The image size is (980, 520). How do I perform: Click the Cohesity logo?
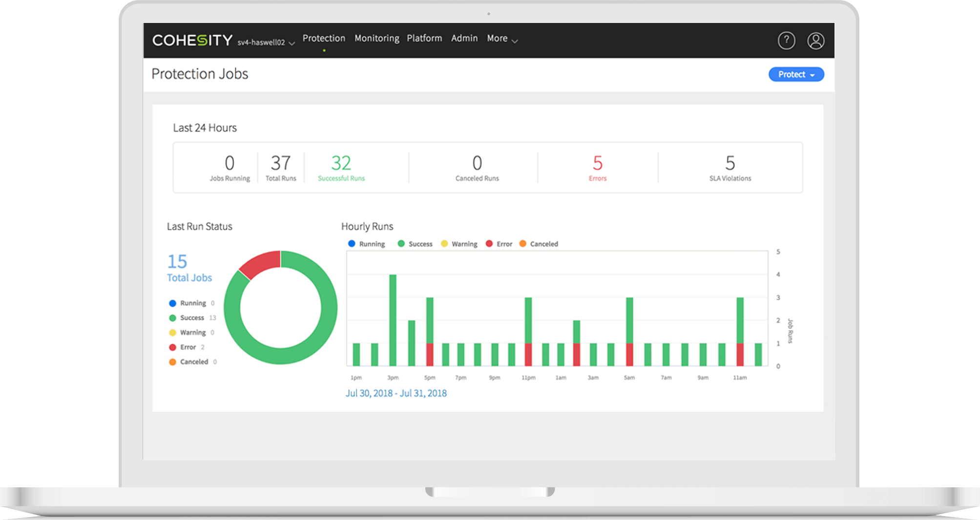click(192, 40)
